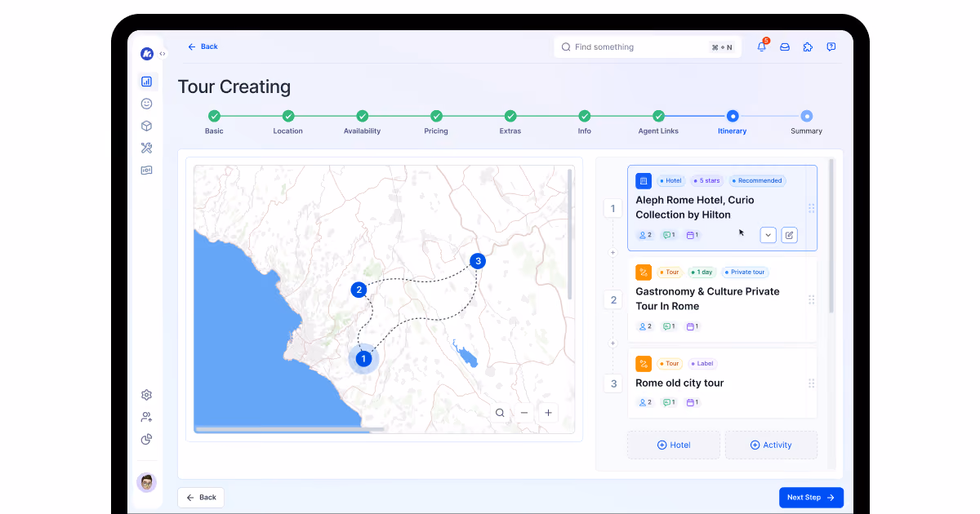The height and width of the screenshot is (514, 980).
Task: Open the pie chart reports sidebar icon
Action: pyautogui.click(x=147, y=439)
